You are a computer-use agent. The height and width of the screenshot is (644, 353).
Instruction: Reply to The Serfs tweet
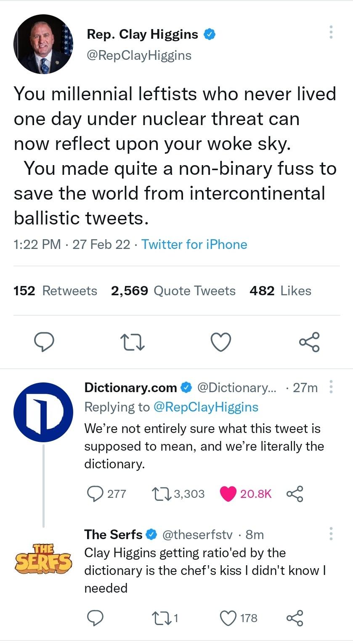(96, 618)
